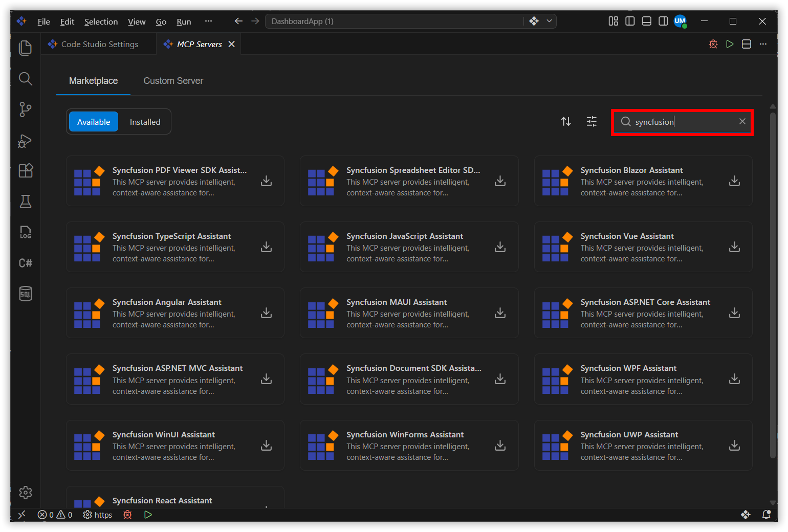Open the LOG file icon in activity bar
Image resolution: width=788 pixels, height=532 pixels.
[x=25, y=232]
